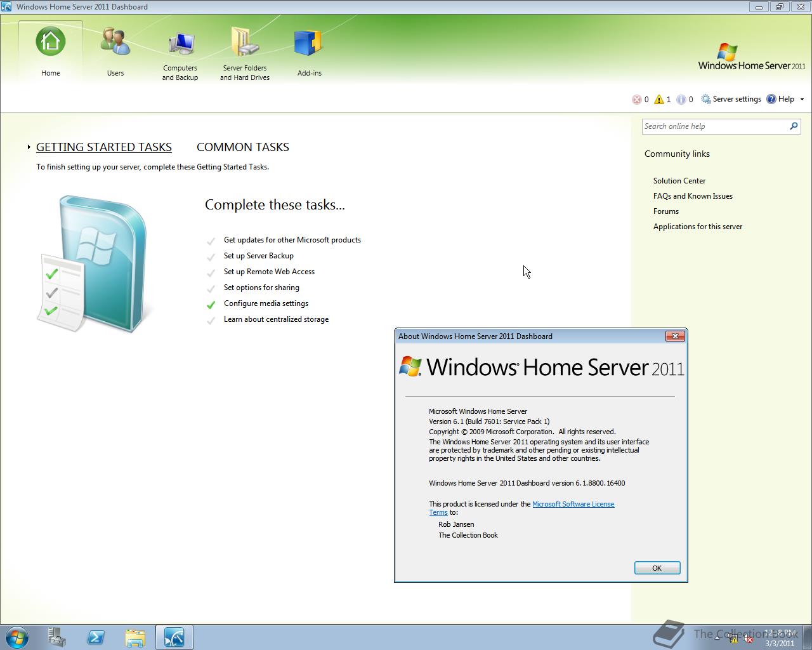Select Configure media settings task
The height and width of the screenshot is (650, 812).
click(266, 303)
